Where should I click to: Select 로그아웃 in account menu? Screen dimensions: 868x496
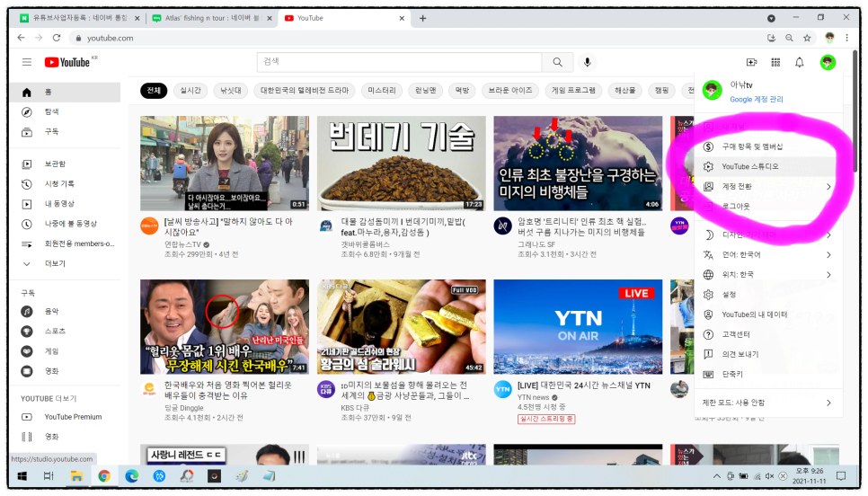pyautogui.click(x=769, y=207)
